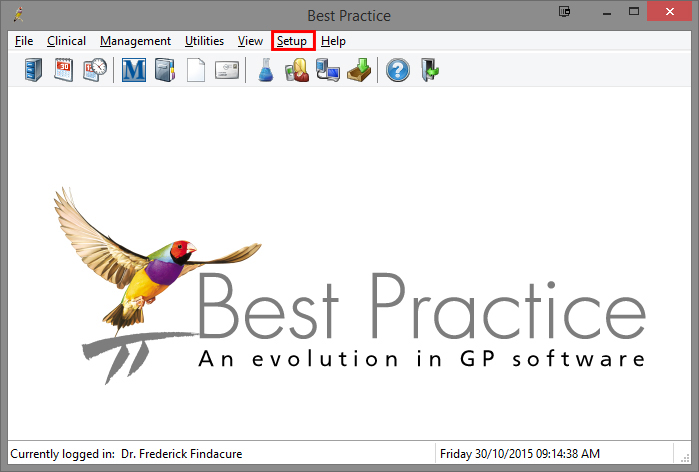The width and height of the screenshot is (699, 472).
Task: Open the File menu
Action: (x=24, y=41)
